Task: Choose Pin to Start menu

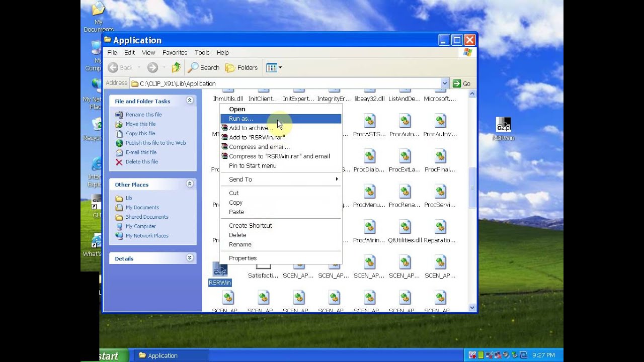Action: [x=281, y=165]
